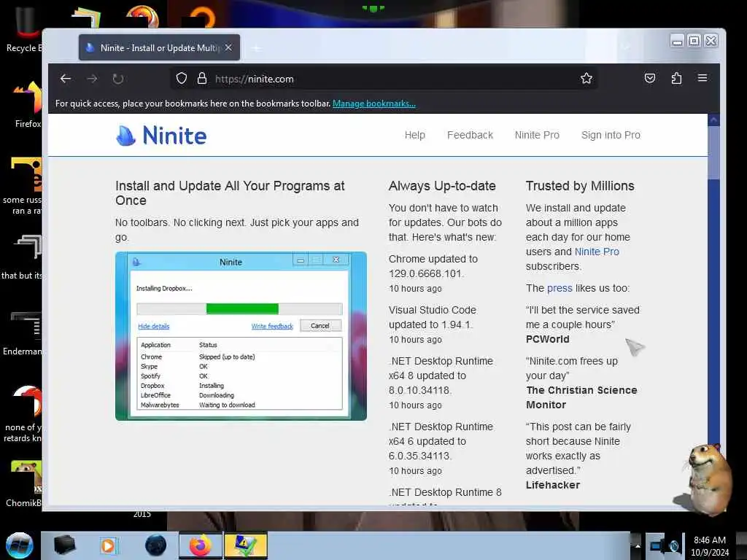Click the Ninite installer preview image
Image resolution: width=747 pixels, height=560 pixels.
tap(241, 336)
